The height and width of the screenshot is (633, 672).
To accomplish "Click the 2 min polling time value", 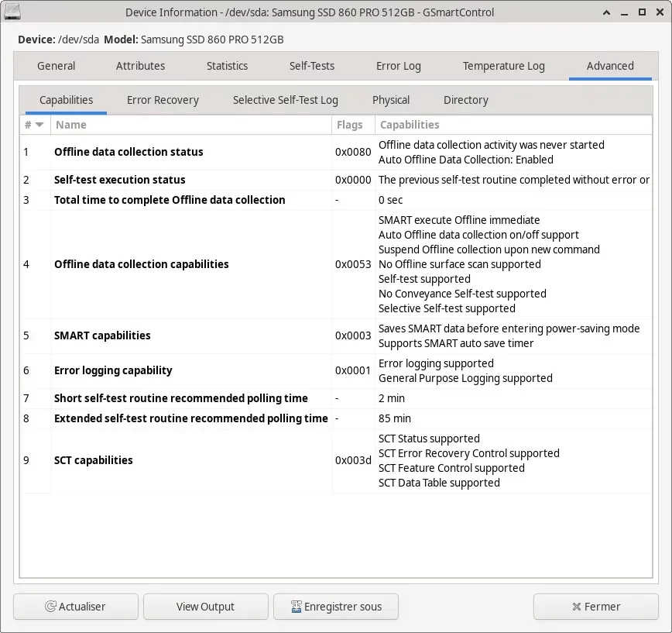I will 392,398.
